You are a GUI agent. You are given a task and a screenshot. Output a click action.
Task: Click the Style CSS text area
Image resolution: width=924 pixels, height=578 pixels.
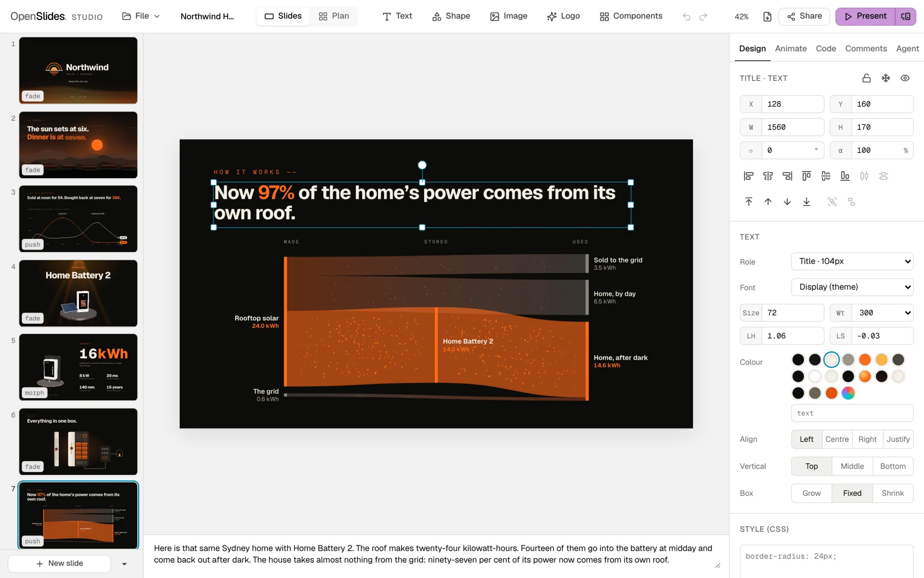click(827, 561)
